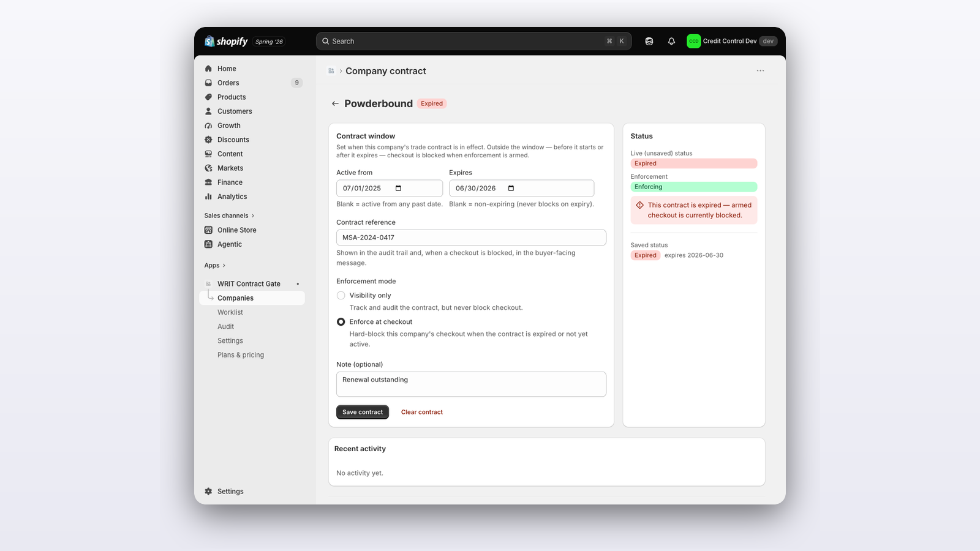Viewport: 980px width, 551px height.
Task: Open the three-dot page menu
Action: (760, 70)
